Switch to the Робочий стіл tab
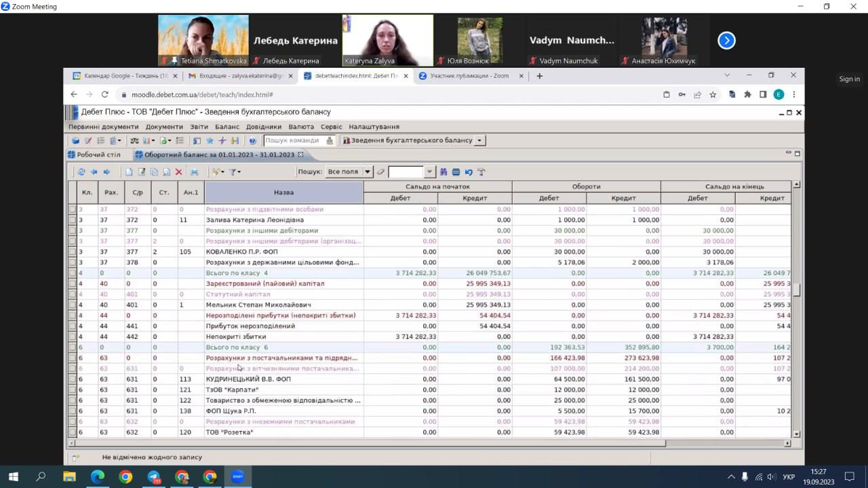 98,155
